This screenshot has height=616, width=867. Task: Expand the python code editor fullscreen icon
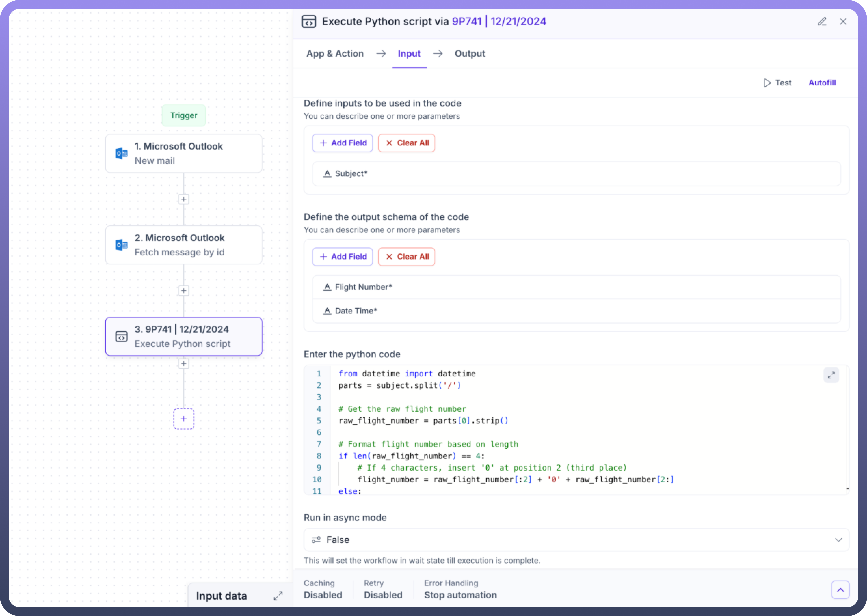831,375
